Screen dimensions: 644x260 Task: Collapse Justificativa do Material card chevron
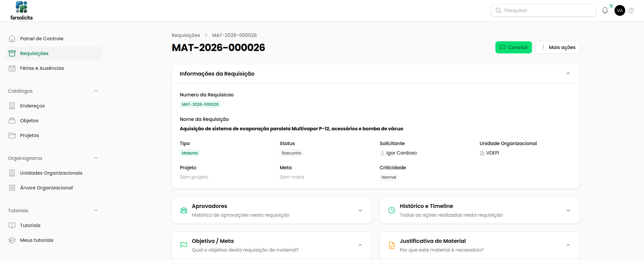point(568,245)
